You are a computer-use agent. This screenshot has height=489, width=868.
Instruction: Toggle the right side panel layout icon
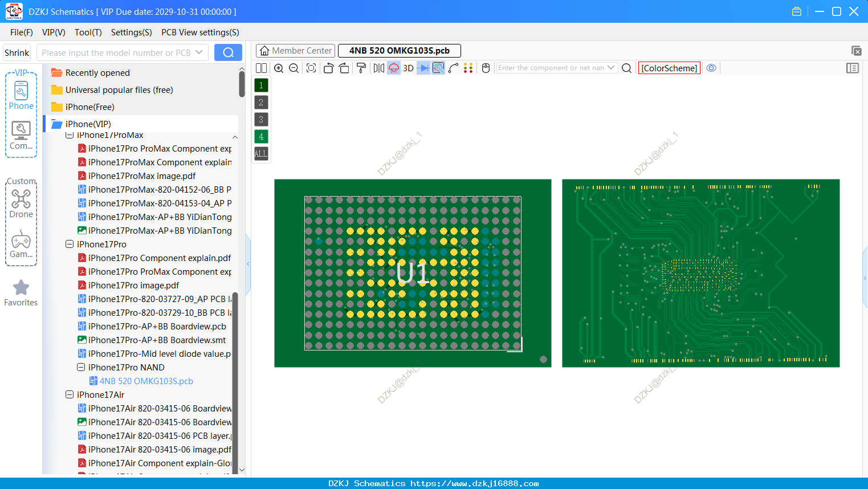(x=853, y=68)
